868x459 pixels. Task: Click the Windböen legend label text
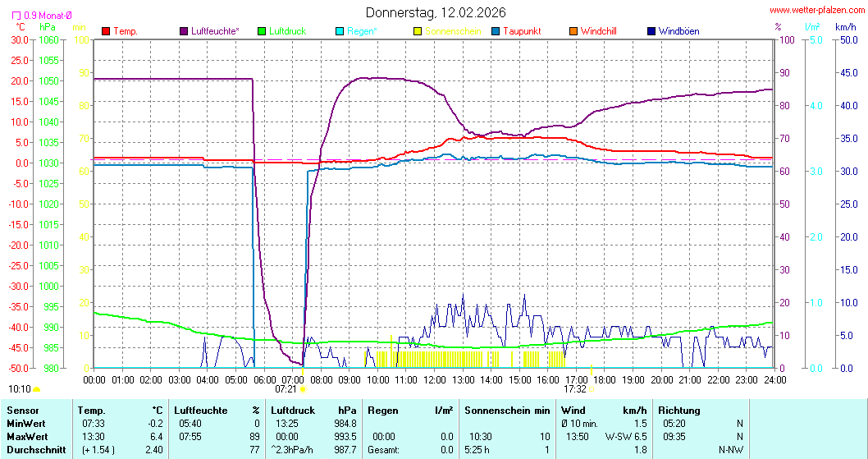click(x=678, y=31)
